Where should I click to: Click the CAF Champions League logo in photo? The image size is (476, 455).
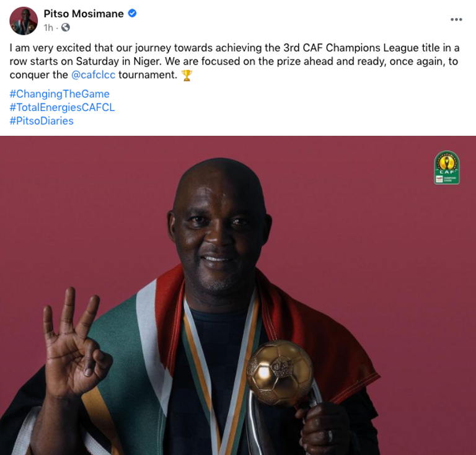446,167
